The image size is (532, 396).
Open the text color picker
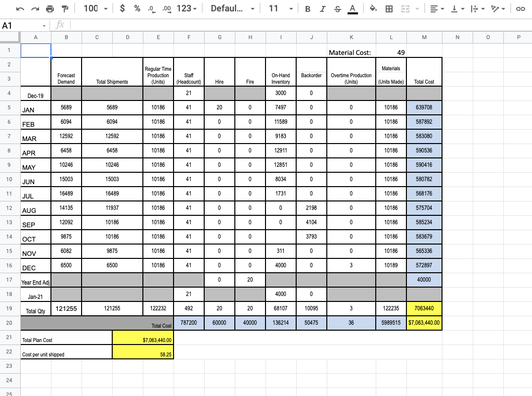click(x=351, y=8)
